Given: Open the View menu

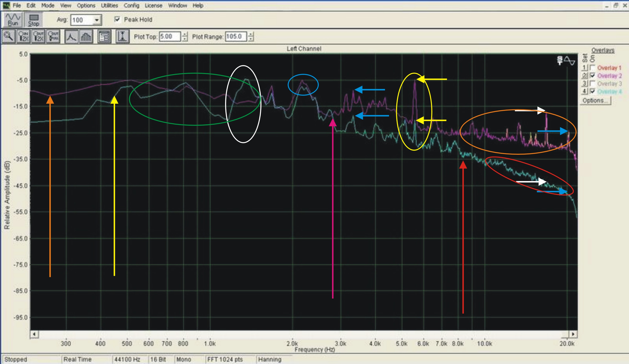Looking at the screenshot, I should (x=66, y=5).
